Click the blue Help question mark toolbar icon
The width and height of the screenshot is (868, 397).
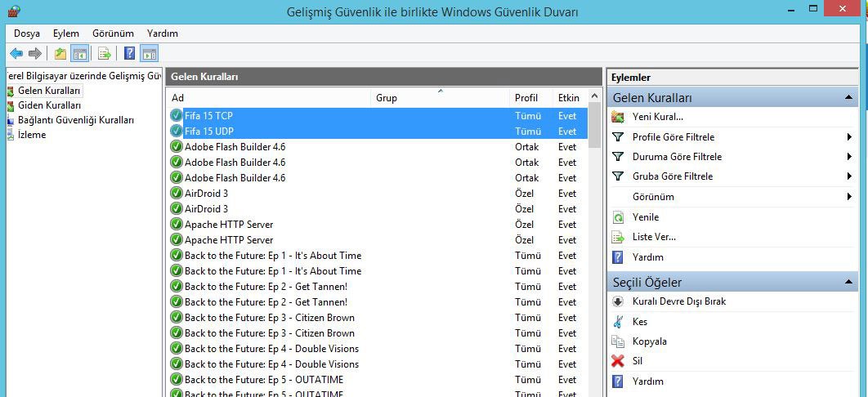(129, 54)
